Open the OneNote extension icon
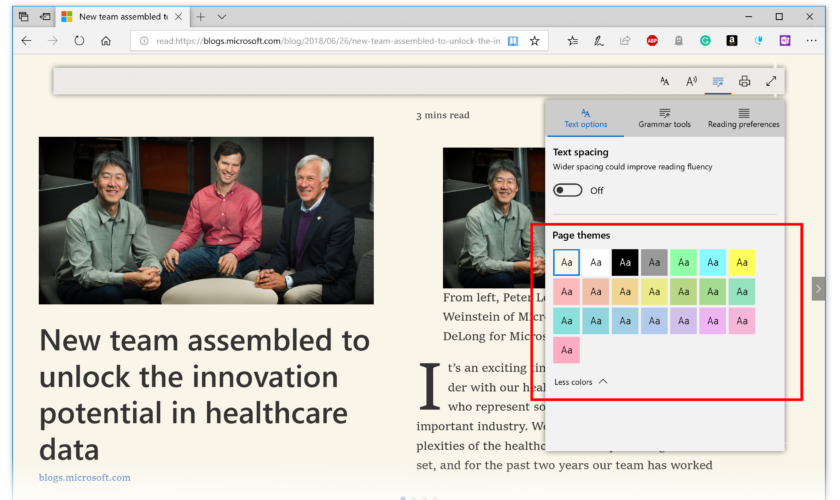Screen dimensions: 840x500 click(x=785, y=41)
